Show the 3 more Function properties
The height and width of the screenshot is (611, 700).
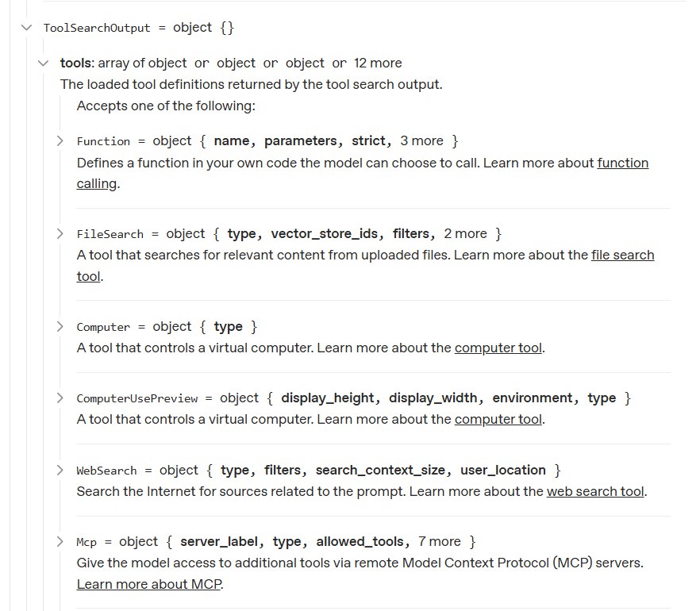pyautogui.click(x=421, y=140)
